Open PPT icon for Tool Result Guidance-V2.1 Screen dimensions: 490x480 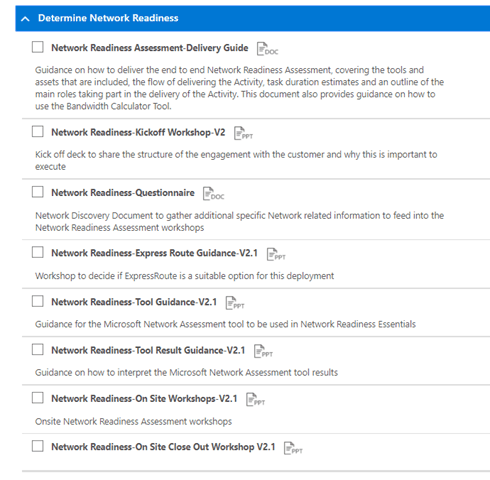[263, 351]
